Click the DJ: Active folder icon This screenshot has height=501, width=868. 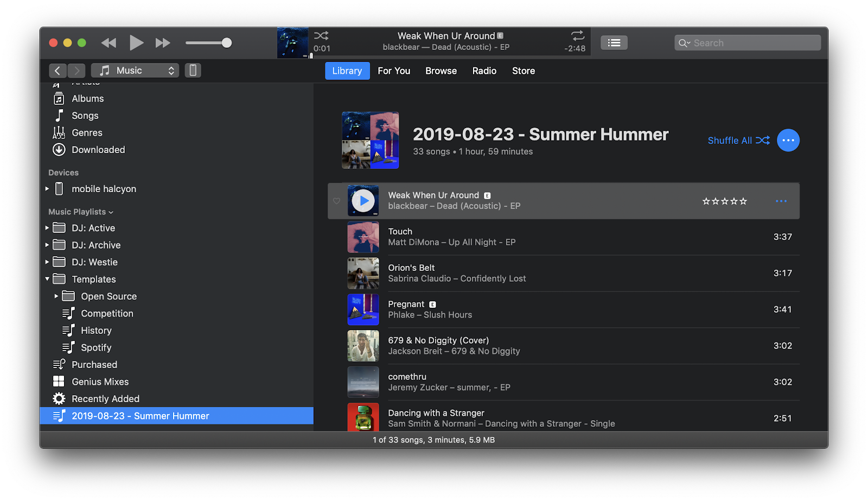(59, 228)
